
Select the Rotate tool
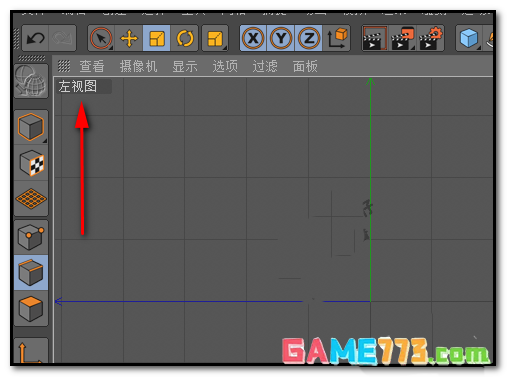pyautogui.click(x=185, y=38)
